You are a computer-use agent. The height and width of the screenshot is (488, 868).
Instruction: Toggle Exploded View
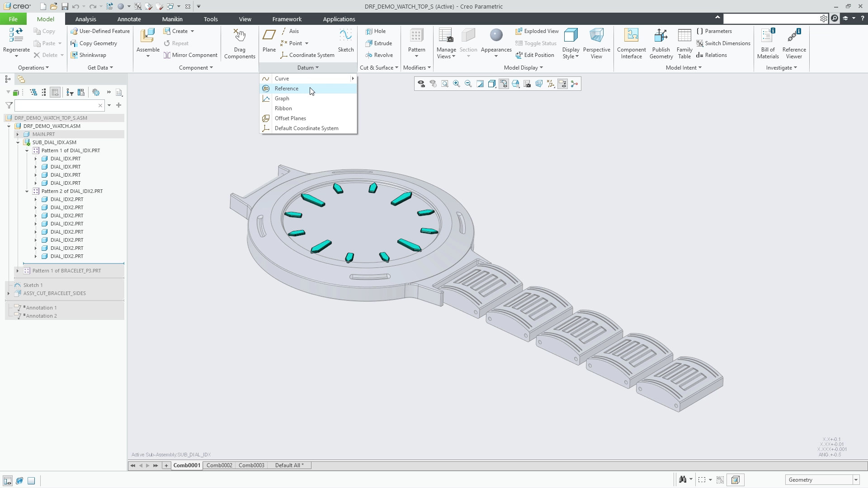pyautogui.click(x=537, y=31)
